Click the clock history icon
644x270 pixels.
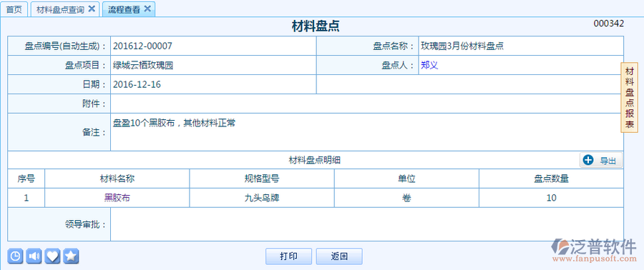pyautogui.click(x=15, y=256)
